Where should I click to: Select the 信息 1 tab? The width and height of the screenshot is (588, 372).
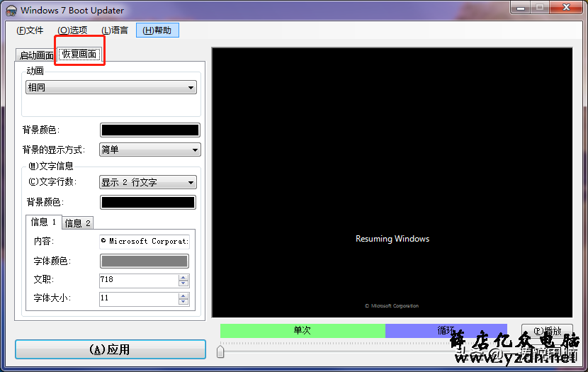(x=43, y=222)
